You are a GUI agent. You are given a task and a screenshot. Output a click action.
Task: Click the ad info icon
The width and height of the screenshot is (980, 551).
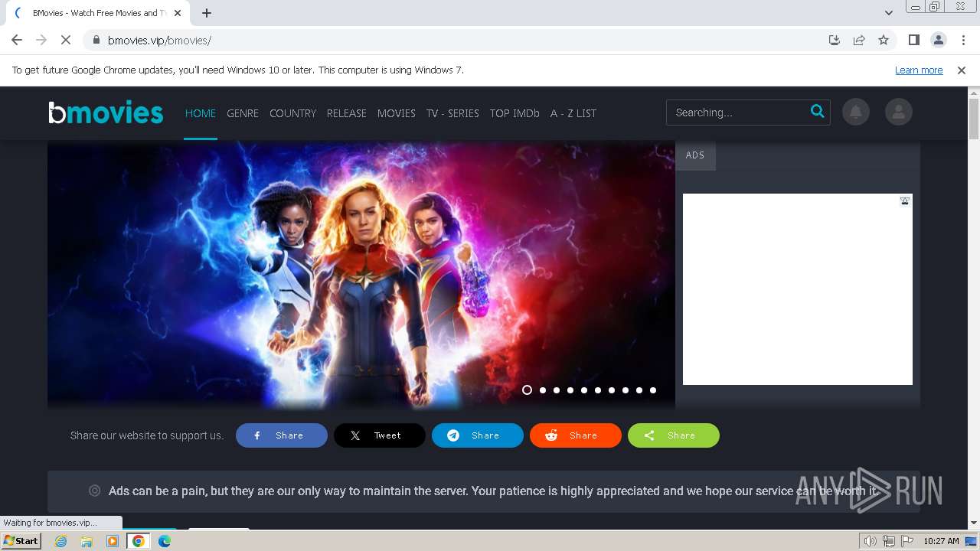[x=905, y=201]
